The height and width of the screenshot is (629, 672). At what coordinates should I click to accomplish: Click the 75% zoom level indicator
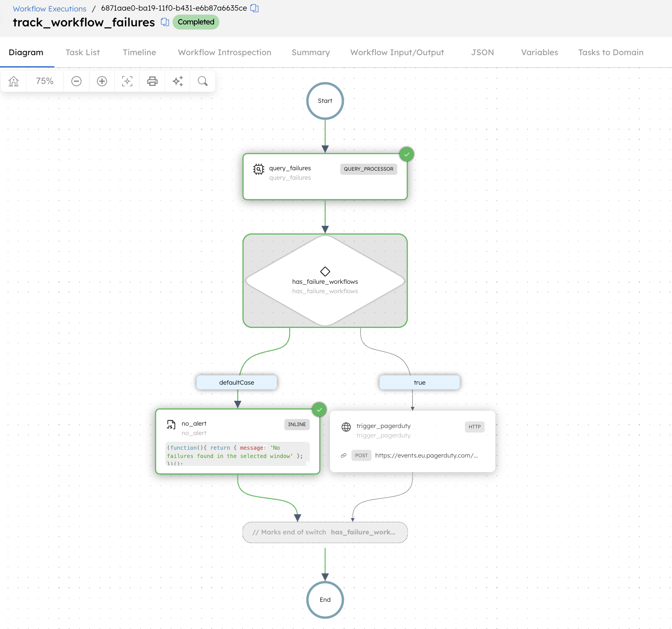pos(45,81)
